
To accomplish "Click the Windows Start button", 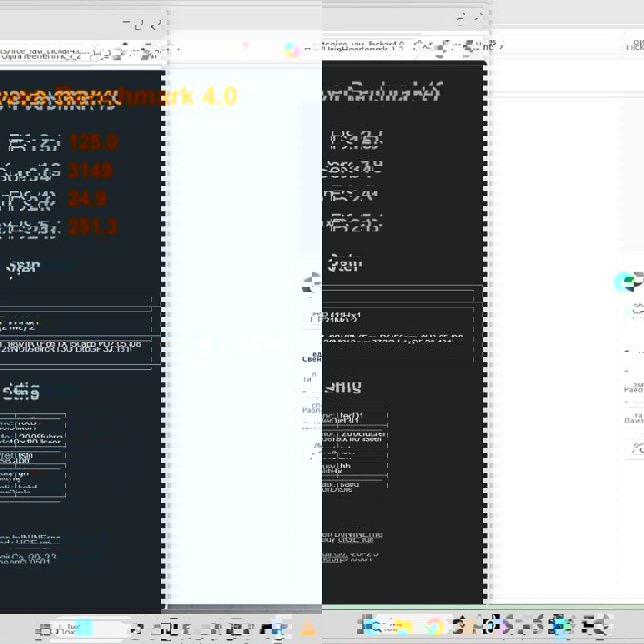I will point(45,629).
